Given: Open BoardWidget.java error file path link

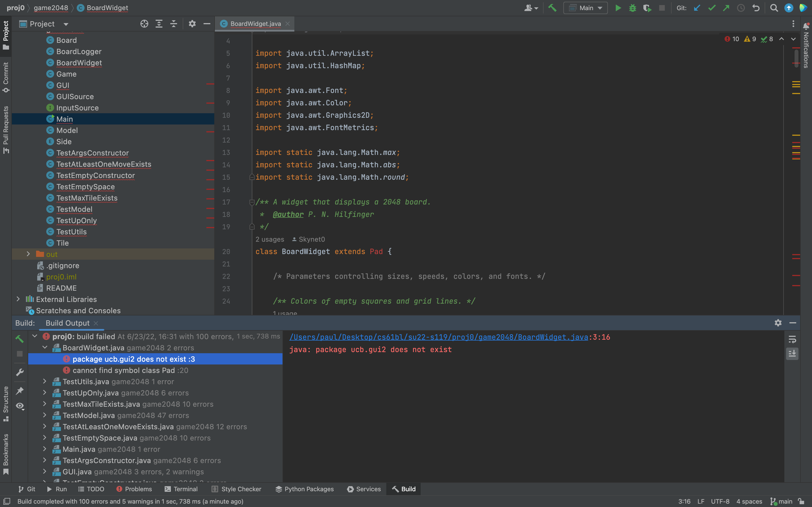Looking at the screenshot, I should (438, 337).
